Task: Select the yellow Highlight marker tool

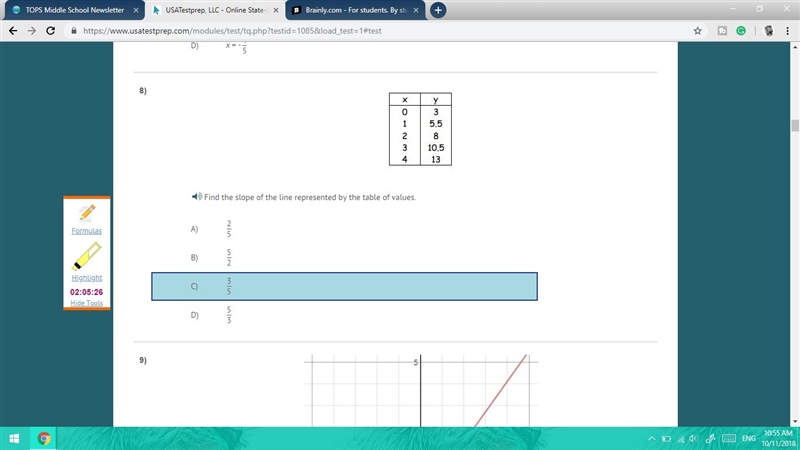Action: point(87,256)
